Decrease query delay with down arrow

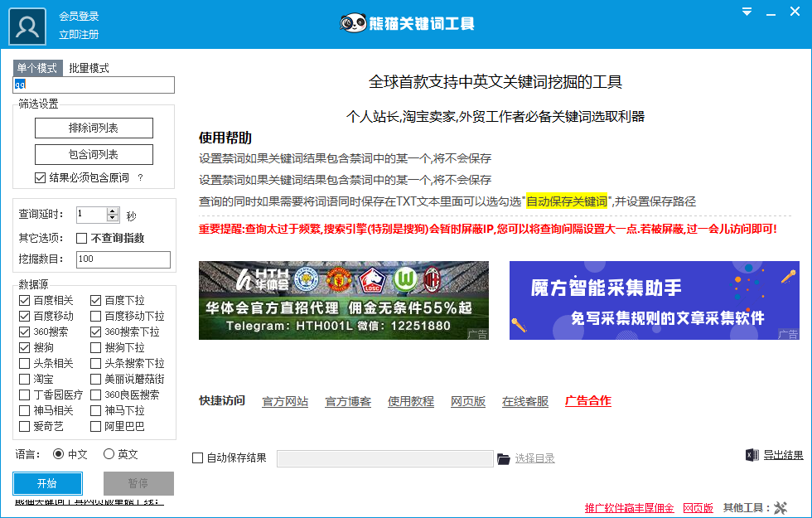click(113, 217)
